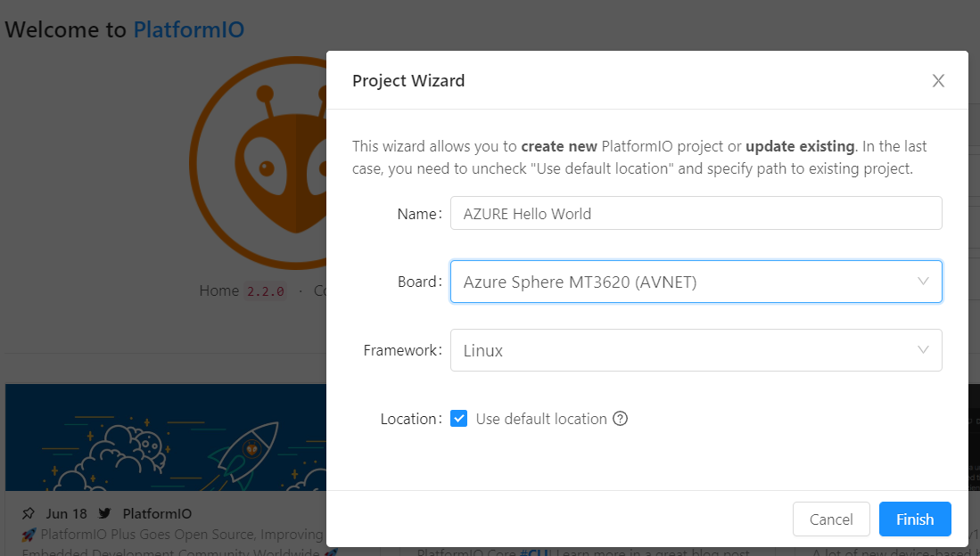Click the PlatformIO author name in news card
Image resolution: width=980 pixels, height=556 pixels.
coord(157,513)
